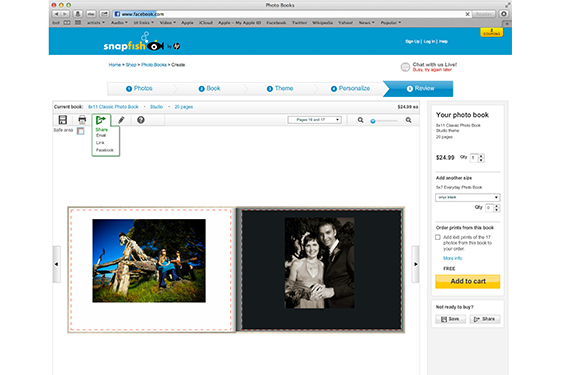Click the Safari fullscreen arrows icon
The width and height of the screenshot is (566, 375).
pos(508,5)
